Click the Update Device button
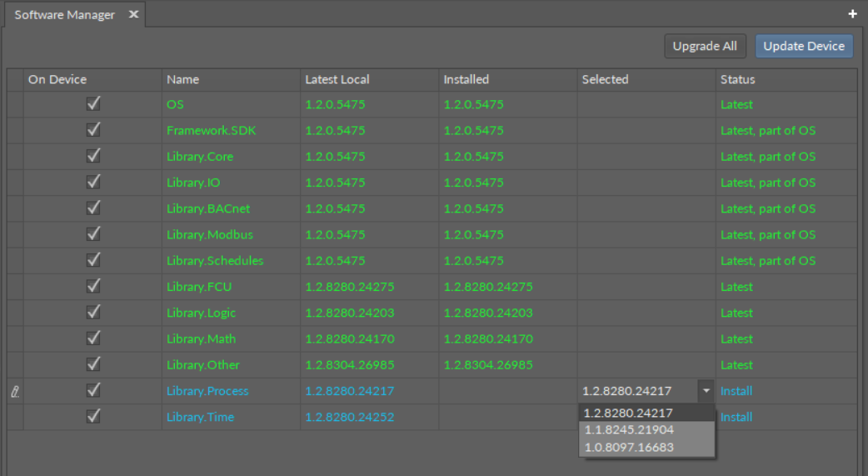 point(804,47)
